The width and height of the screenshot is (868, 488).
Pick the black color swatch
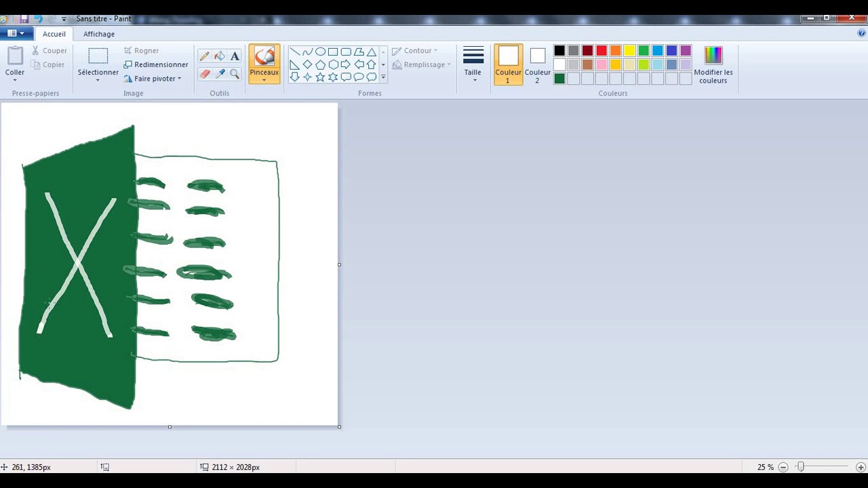pyautogui.click(x=559, y=51)
